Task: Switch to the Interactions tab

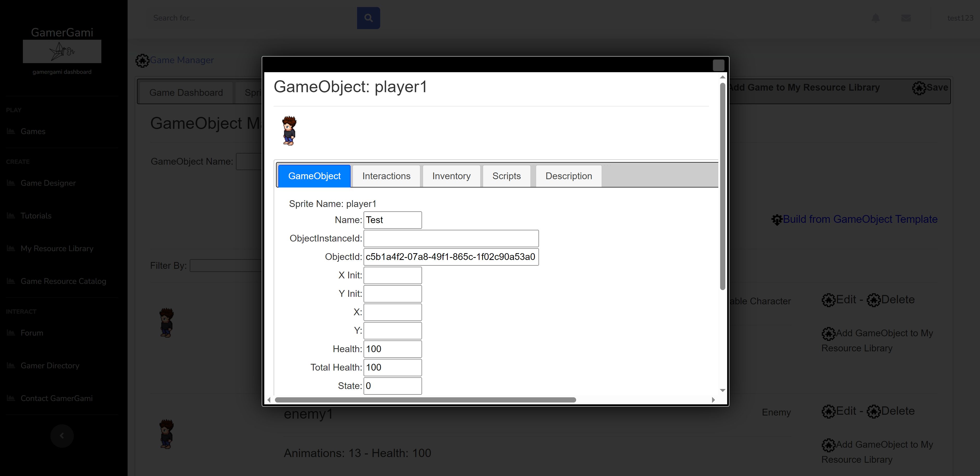Action: pos(386,176)
